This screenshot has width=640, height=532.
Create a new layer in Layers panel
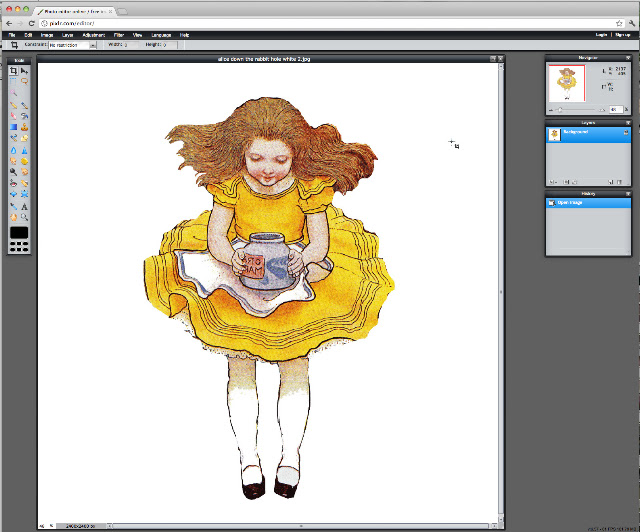point(611,182)
